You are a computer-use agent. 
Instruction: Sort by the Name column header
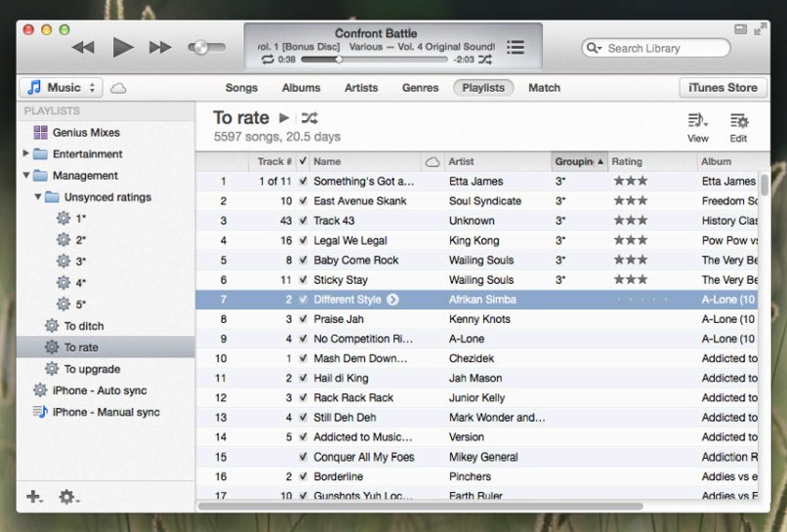click(x=364, y=162)
